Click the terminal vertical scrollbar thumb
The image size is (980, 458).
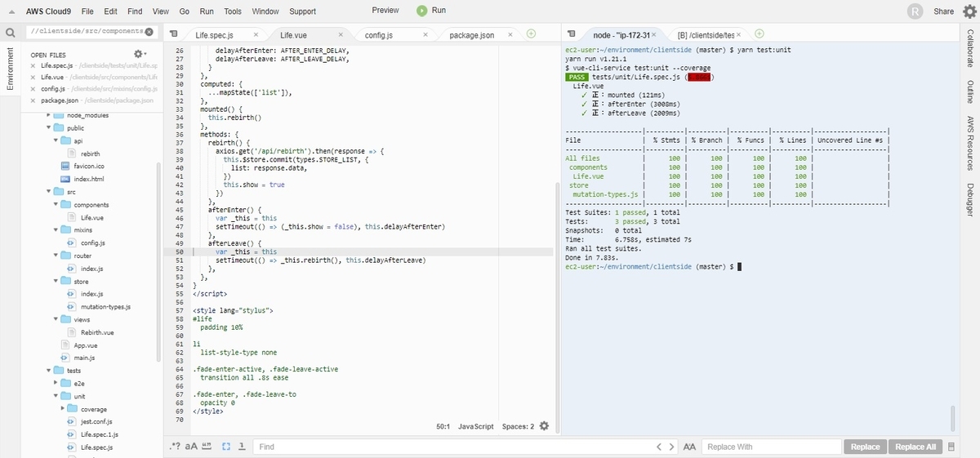click(953, 418)
